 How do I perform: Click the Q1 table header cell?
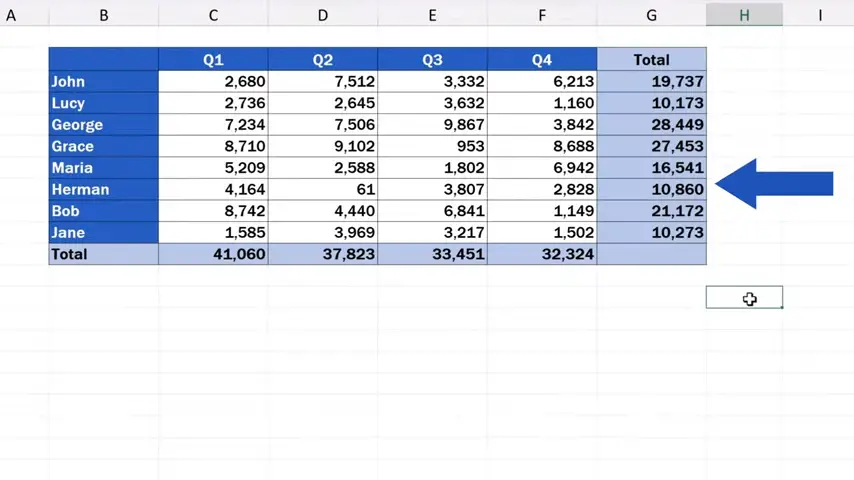click(213, 60)
